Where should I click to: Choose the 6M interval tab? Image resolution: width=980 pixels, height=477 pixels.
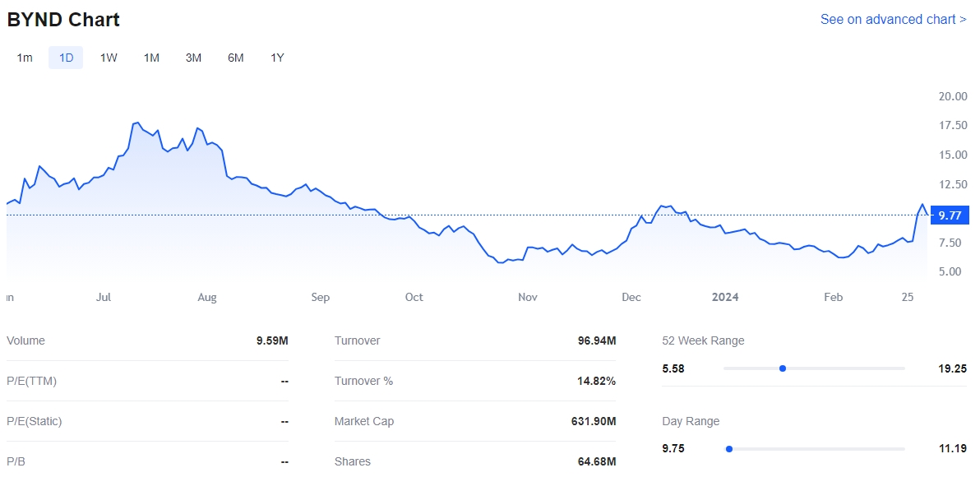pos(236,58)
